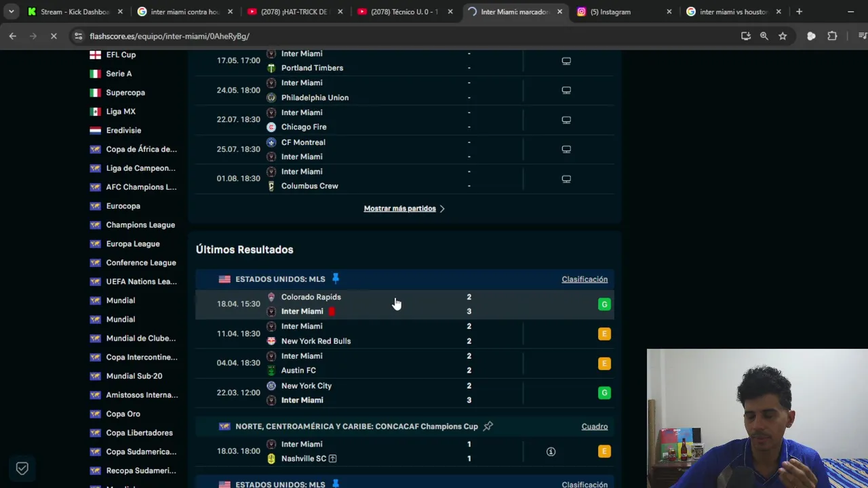Open TV info icon for CF Montreal match
The image size is (868, 488).
(566, 149)
